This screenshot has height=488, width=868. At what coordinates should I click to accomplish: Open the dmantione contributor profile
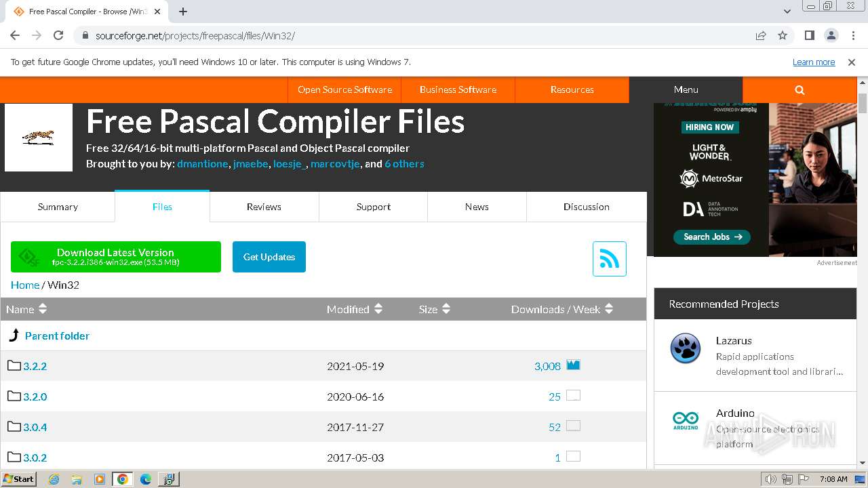click(x=203, y=164)
